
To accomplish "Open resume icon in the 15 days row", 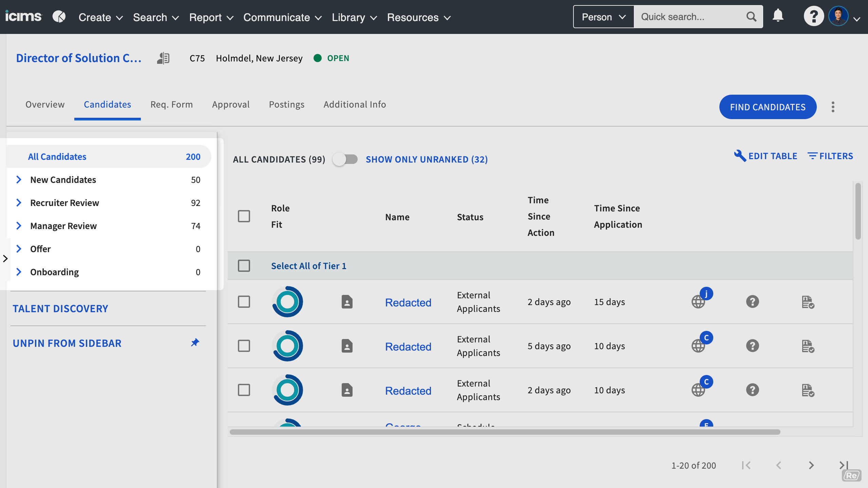I will coord(347,302).
